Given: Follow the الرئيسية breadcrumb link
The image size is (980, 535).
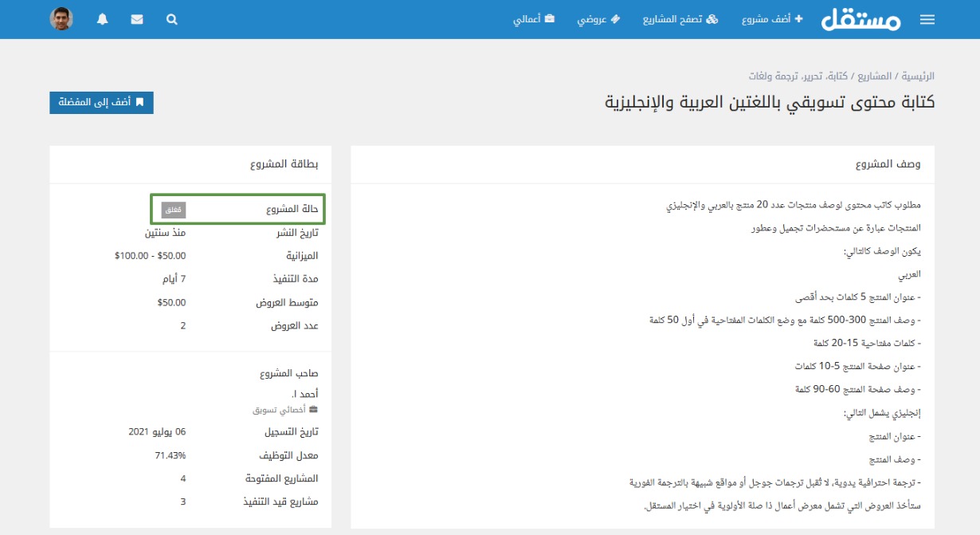Looking at the screenshot, I should point(919,77).
